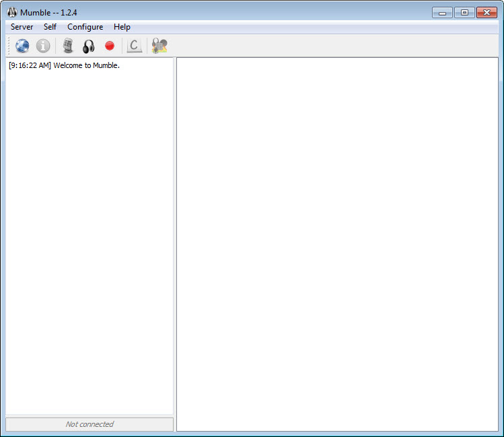The image size is (504, 437).
Task: Click the 'Not connected' chat input field
Action: click(x=89, y=424)
